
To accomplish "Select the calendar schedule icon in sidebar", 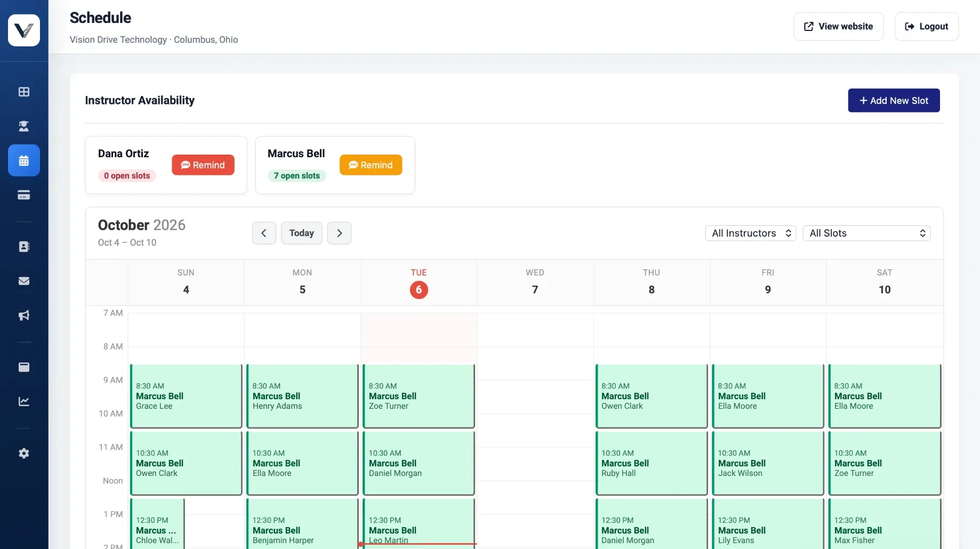I will coord(24,160).
